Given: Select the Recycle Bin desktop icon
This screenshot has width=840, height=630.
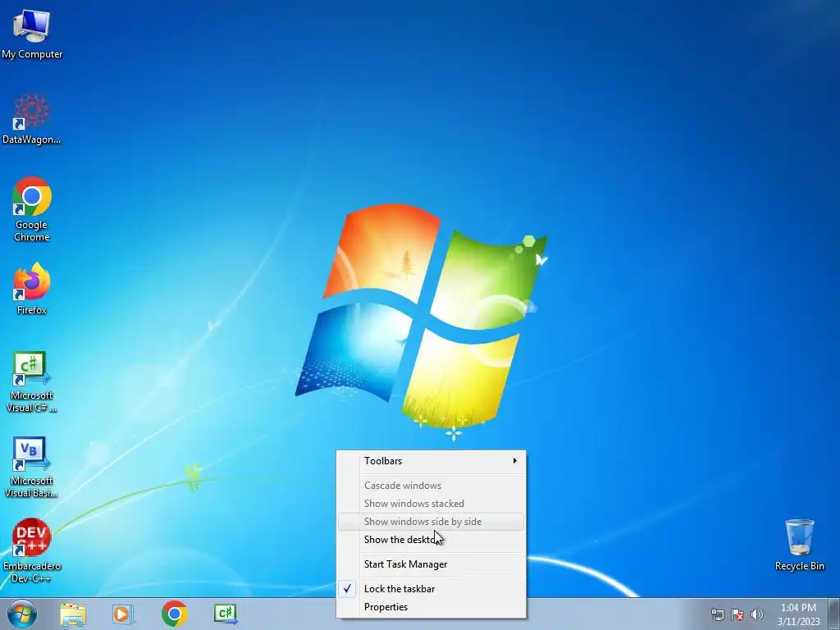Looking at the screenshot, I should 799,545.
